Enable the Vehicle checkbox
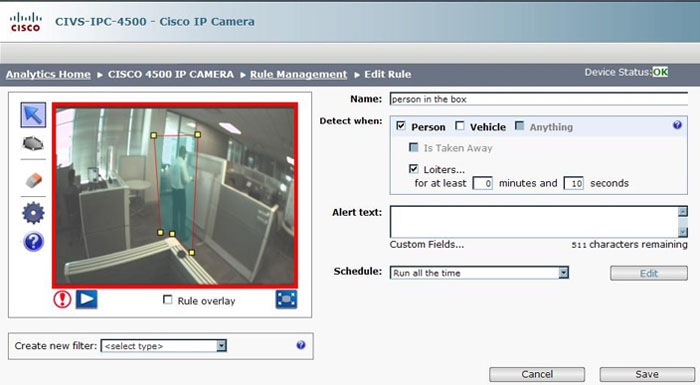Viewport: 700px width, 385px height. click(460, 126)
